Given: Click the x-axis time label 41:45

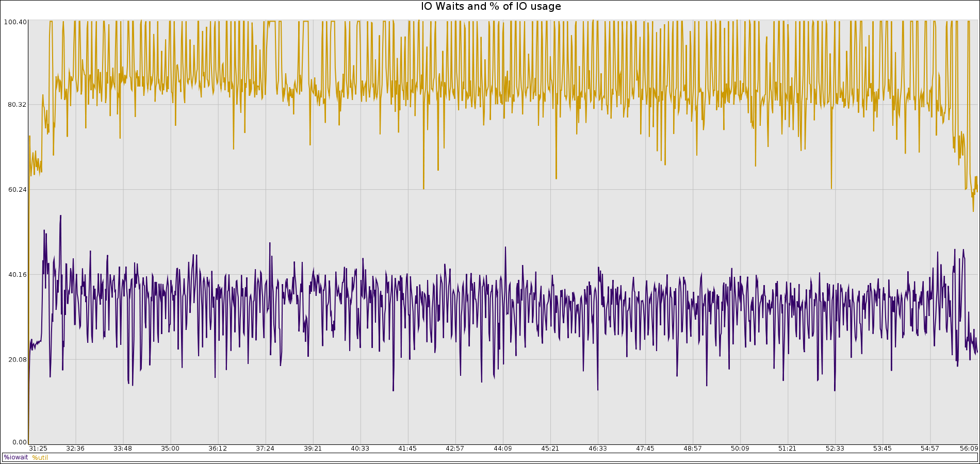Looking at the screenshot, I should click(x=407, y=449).
